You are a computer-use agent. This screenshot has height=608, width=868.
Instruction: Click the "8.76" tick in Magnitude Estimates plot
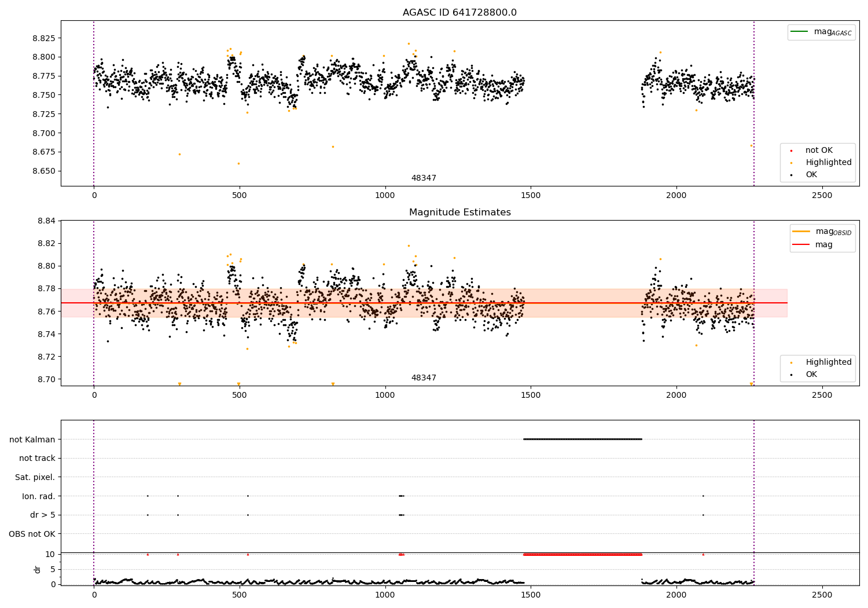tap(46, 312)
